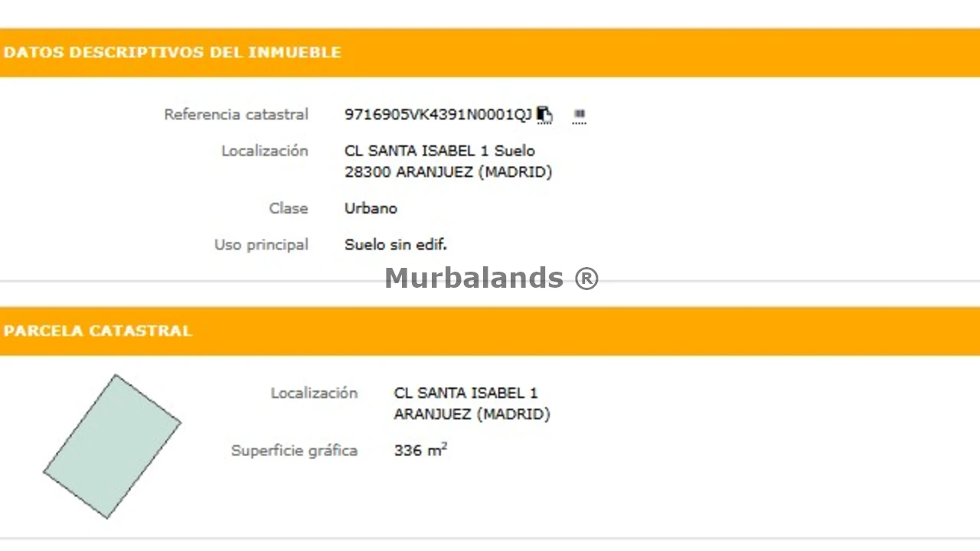Click the green parcel shape thumbnail
This screenshot has width=980, height=551.
(x=112, y=446)
